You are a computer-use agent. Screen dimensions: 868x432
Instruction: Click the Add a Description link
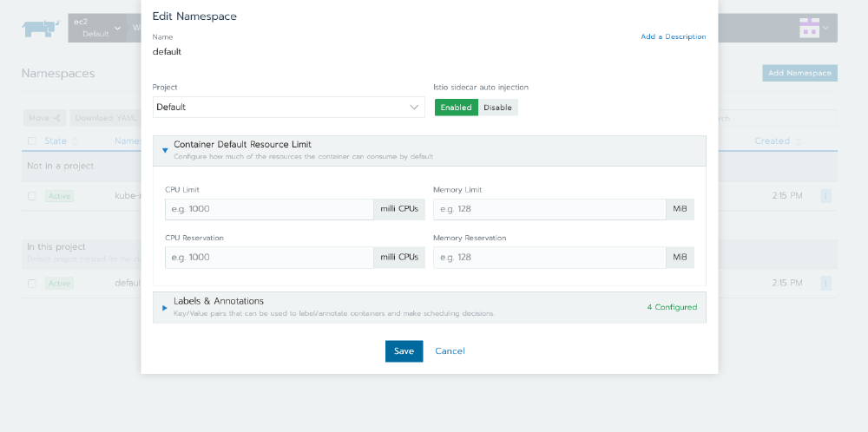click(x=673, y=36)
